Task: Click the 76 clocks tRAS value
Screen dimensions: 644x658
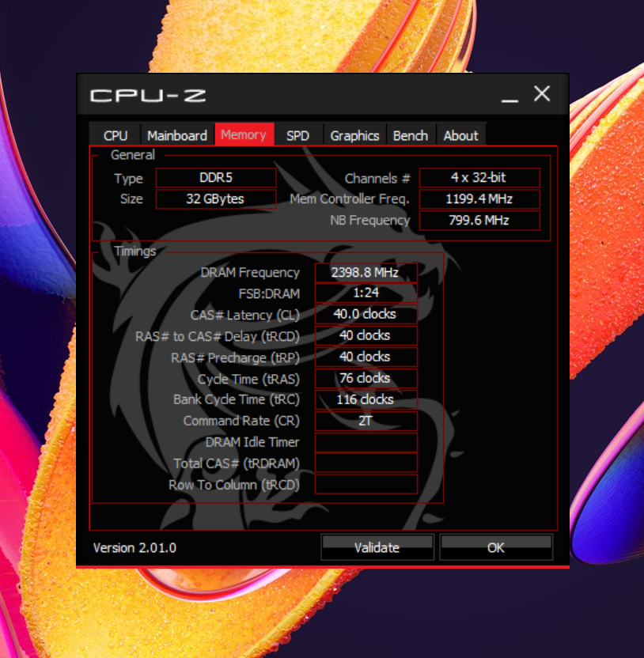Action: [366, 379]
